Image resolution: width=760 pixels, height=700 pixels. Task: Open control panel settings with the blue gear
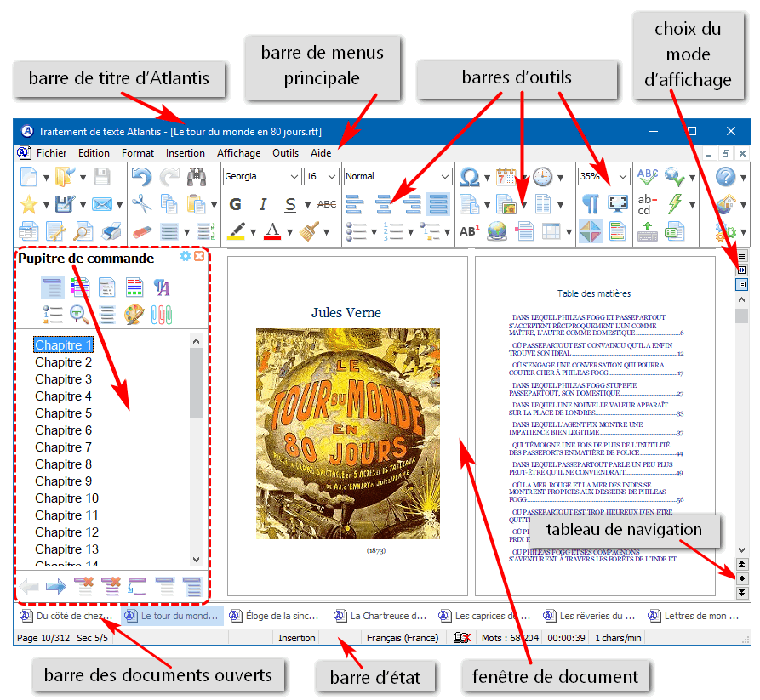coord(186,256)
